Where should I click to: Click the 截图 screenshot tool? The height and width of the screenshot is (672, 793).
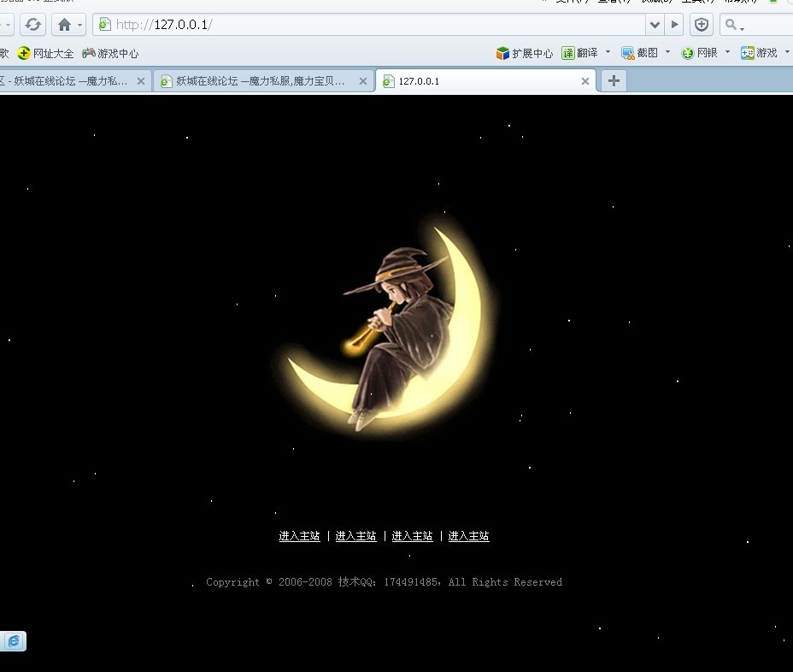[x=640, y=53]
